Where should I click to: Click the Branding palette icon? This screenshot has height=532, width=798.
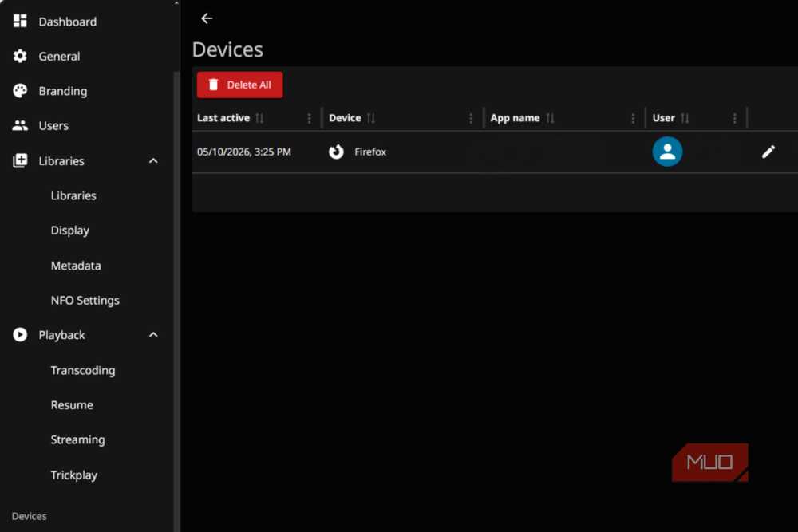pos(20,91)
